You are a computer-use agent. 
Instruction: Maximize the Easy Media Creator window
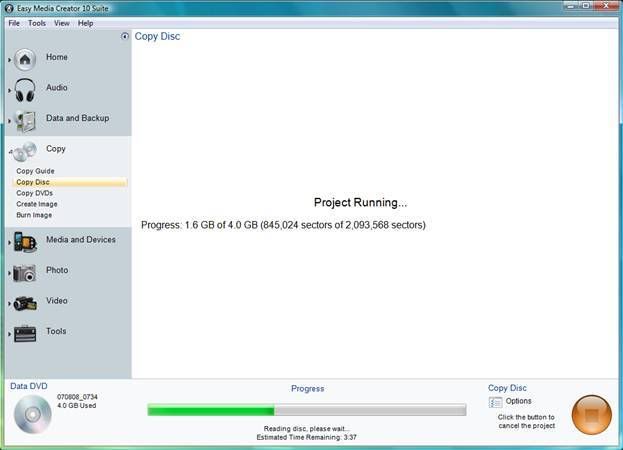click(x=586, y=6)
